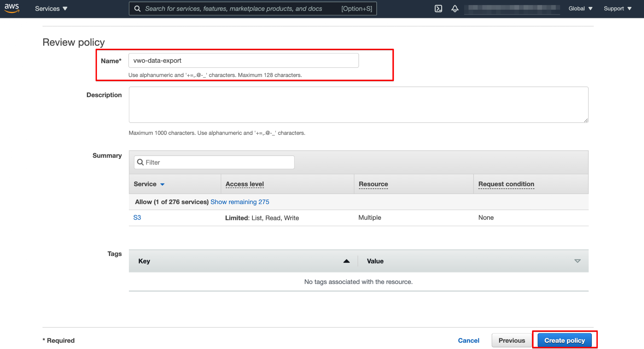The height and width of the screenshot is (349, 644).
Task: Show remaining 275 services link
Action: tap(240, 202)
